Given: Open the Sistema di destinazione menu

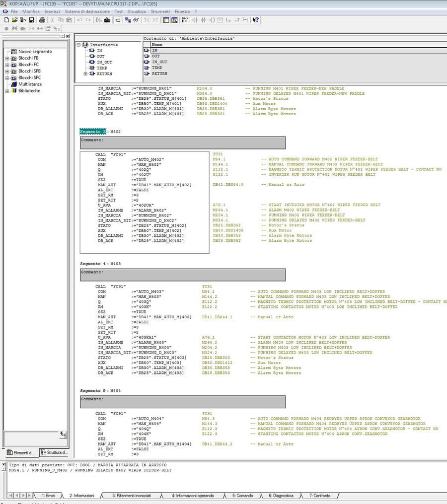Looking at the screenshot, I should [x=87, y=11].
